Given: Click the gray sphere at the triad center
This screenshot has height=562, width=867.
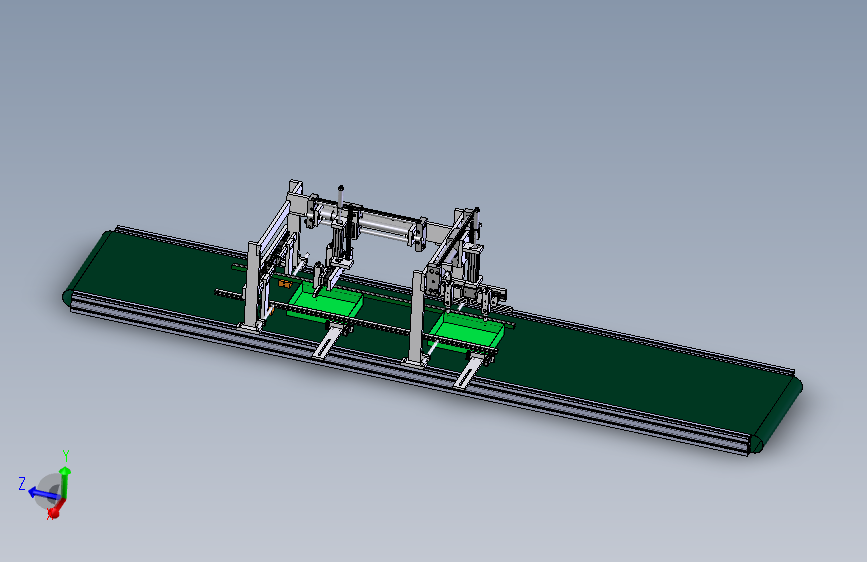Looking at the screenshot, I should tap(50, 491).
